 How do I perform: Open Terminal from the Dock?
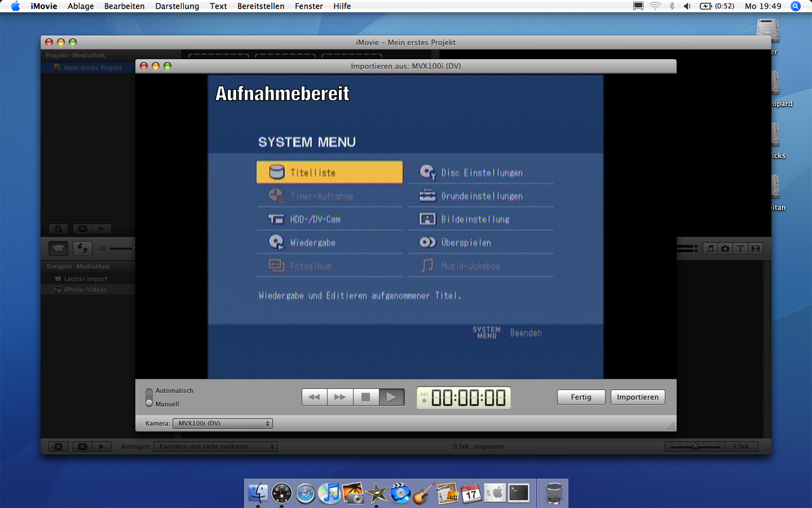[x=519, y=493]
